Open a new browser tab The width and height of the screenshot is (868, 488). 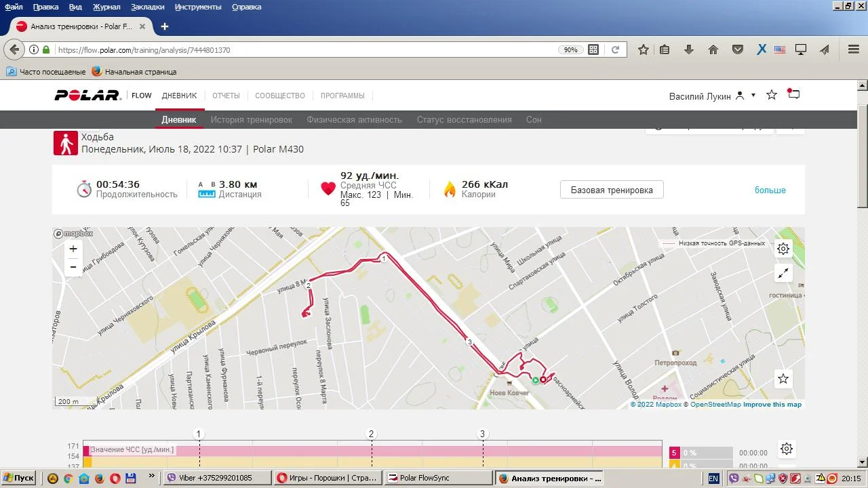pyautogui.click(x=164, y=26)
